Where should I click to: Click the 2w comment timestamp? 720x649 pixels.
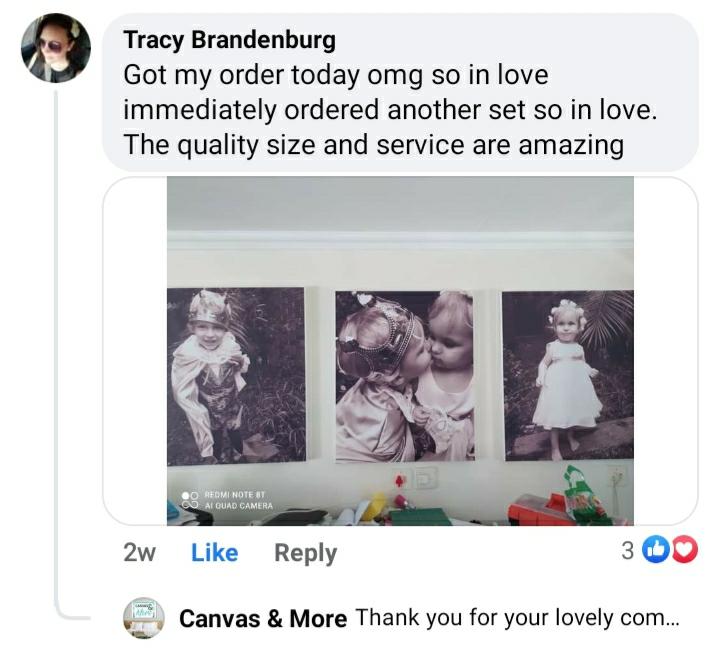(139, 553)
